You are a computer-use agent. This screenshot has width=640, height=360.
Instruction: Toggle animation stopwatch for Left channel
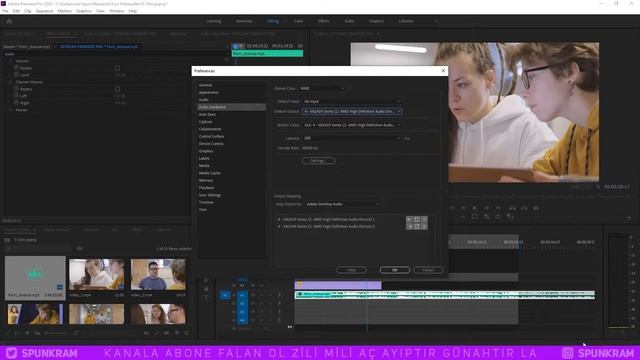16,96
